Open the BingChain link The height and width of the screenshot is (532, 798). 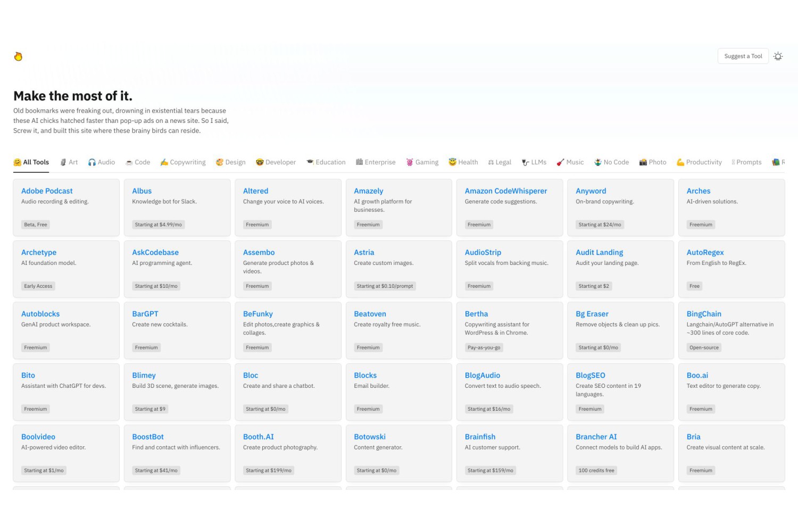(704, 314)
